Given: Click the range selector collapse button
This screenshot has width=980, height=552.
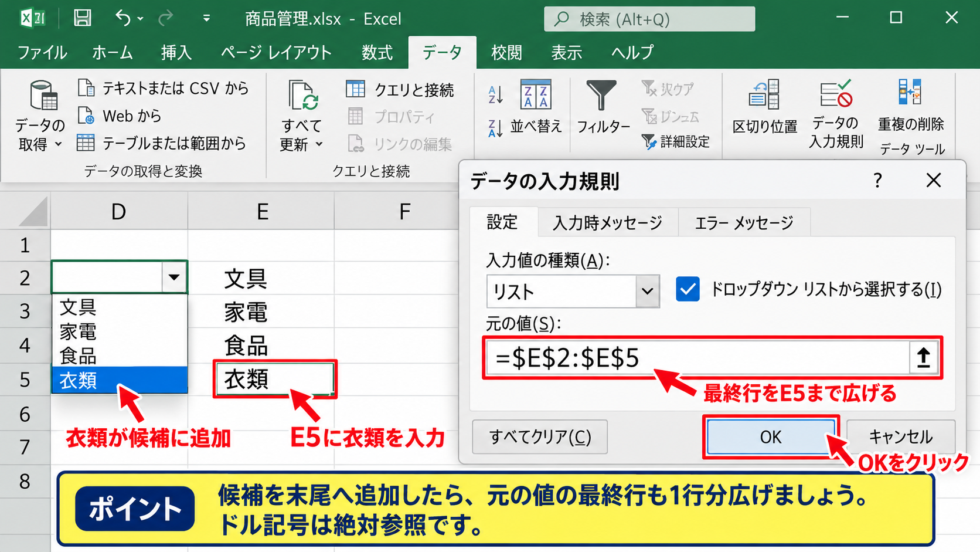Looking at the screenshot, I should pyautogui.click(x=924, y=357).
